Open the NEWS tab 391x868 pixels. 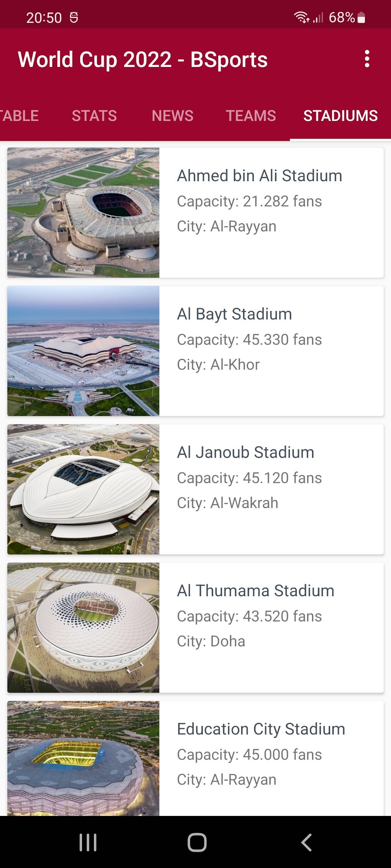click(x=172, y=116)
